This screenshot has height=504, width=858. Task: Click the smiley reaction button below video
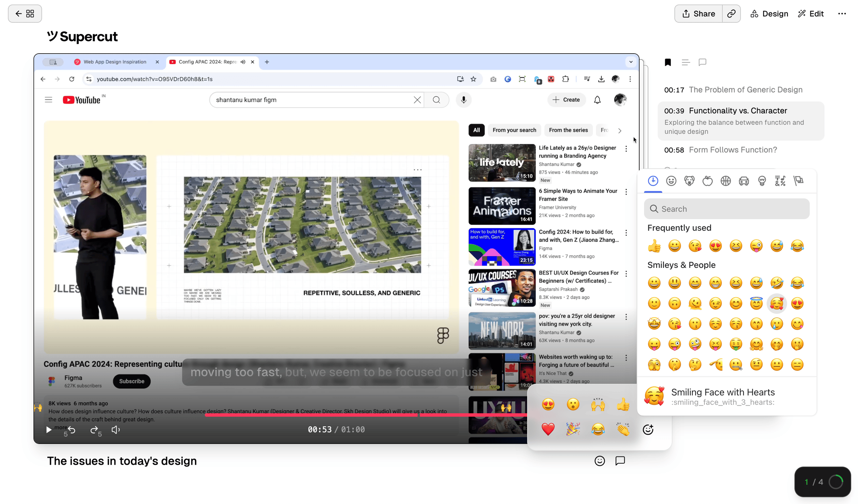[600, 461]
